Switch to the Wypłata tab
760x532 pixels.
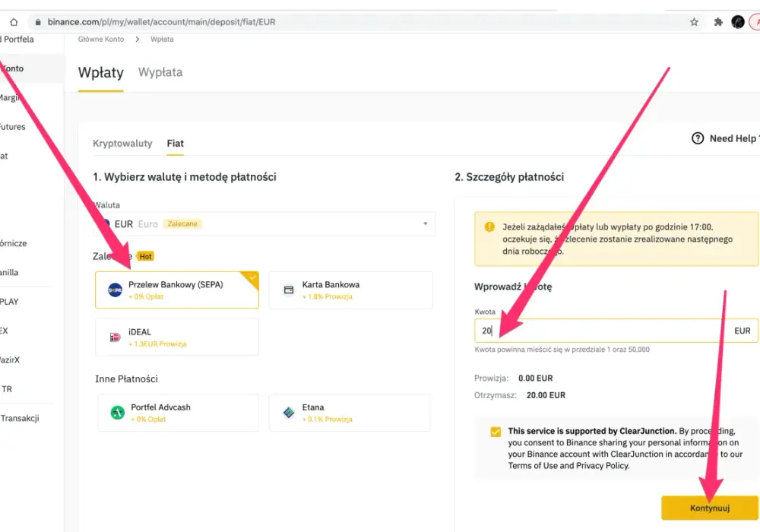[x=160, y=72]
